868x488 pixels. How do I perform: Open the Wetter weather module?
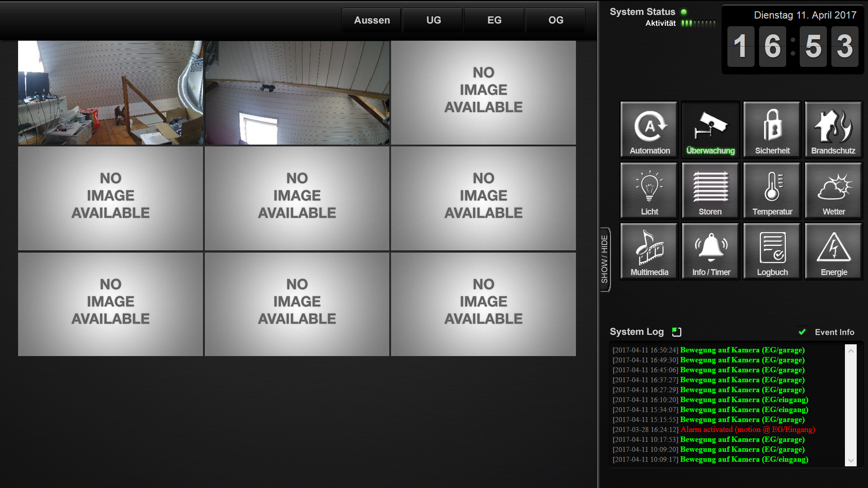point(834,191)
